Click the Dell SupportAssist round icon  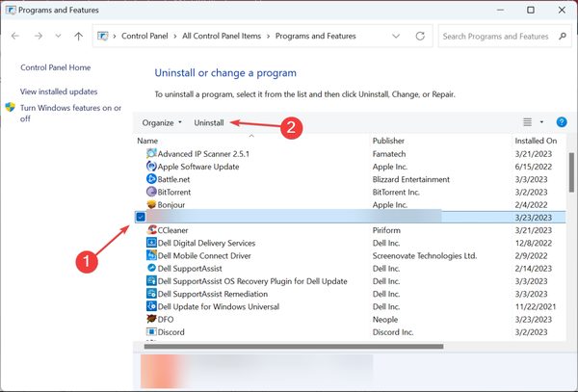pyautogui.click(x=151, y=268)
